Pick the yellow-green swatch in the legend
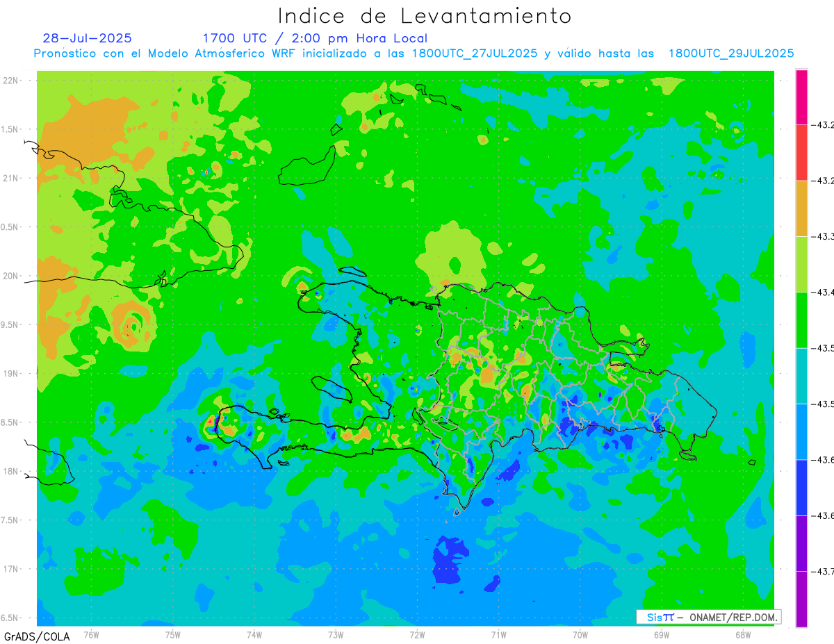Screen dimensions: 834x644 coord(801,264)
